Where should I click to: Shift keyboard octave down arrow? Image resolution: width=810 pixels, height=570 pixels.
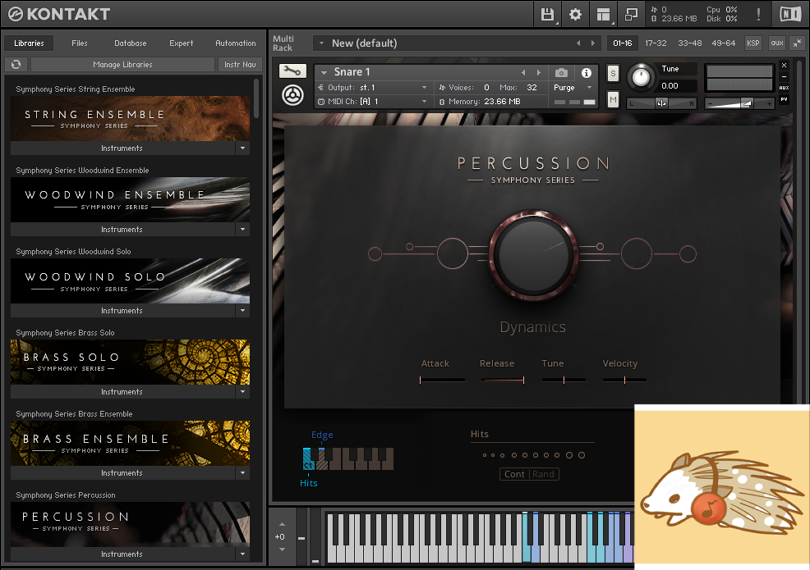coord(282,549)
